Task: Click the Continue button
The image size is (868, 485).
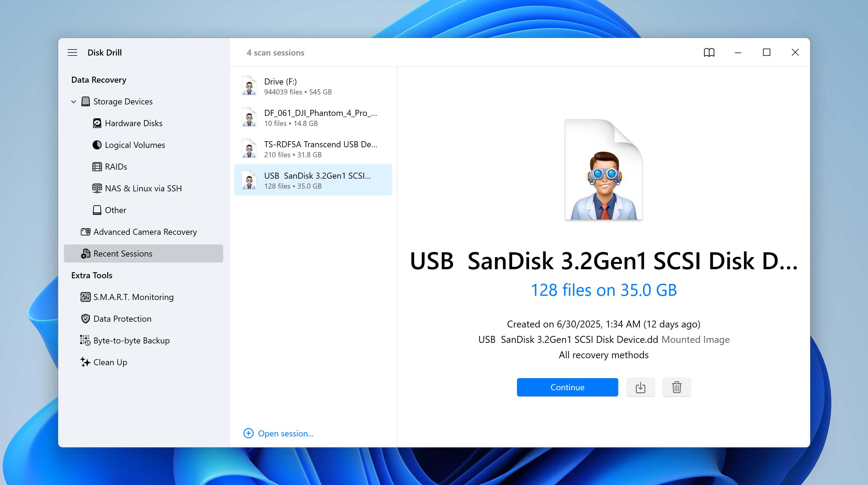Action: pos(567,387)
